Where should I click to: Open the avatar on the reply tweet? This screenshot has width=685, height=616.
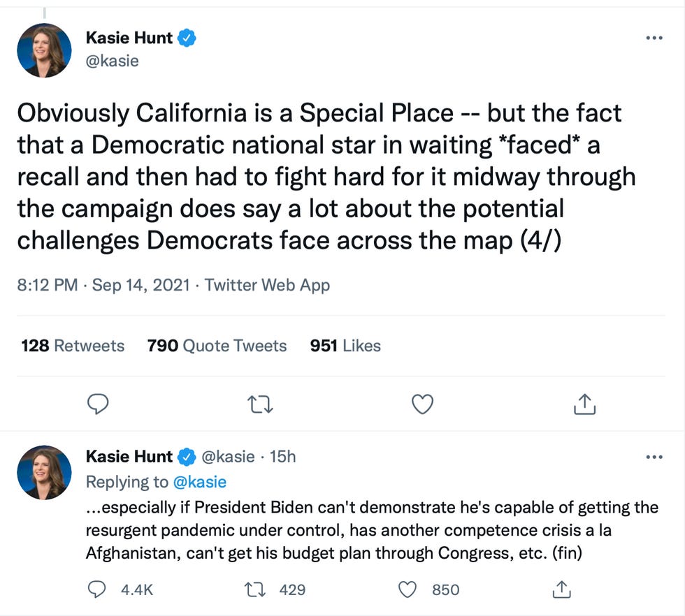[44, 472]
